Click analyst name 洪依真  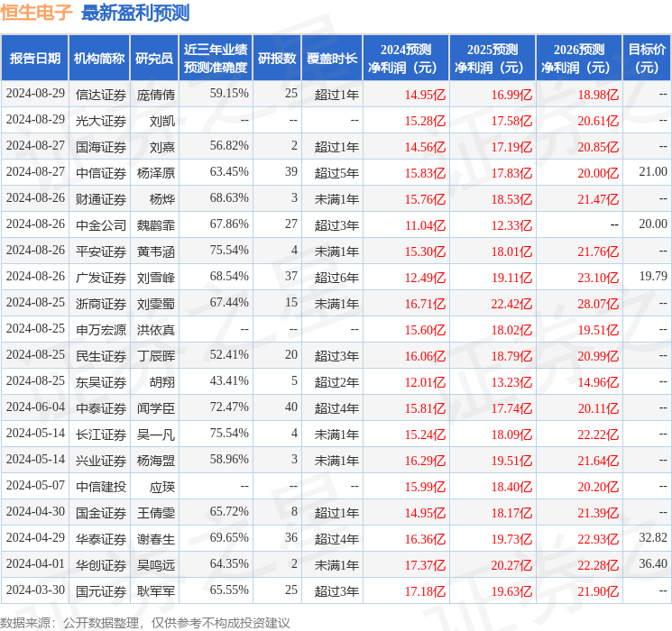pyautogui.click(x=156, y=330)
